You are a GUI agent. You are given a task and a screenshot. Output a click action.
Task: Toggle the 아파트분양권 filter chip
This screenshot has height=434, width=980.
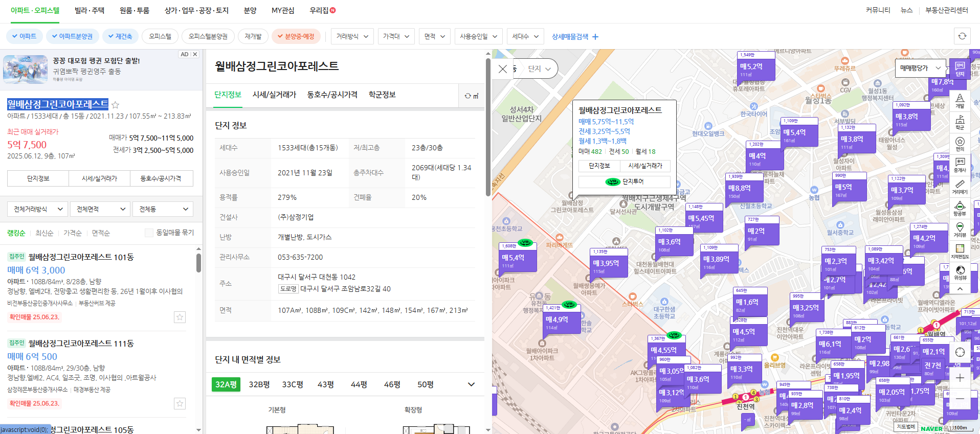point(72,36)
